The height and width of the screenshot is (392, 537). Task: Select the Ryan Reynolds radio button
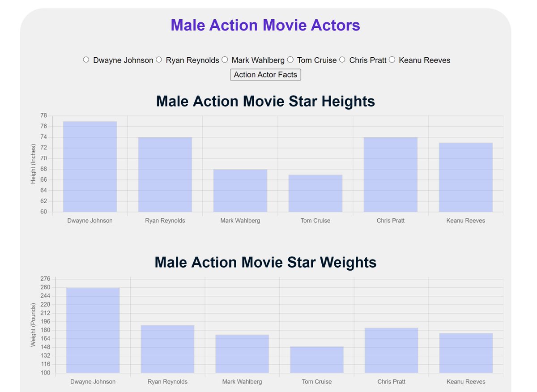click(x=158, y=60)
